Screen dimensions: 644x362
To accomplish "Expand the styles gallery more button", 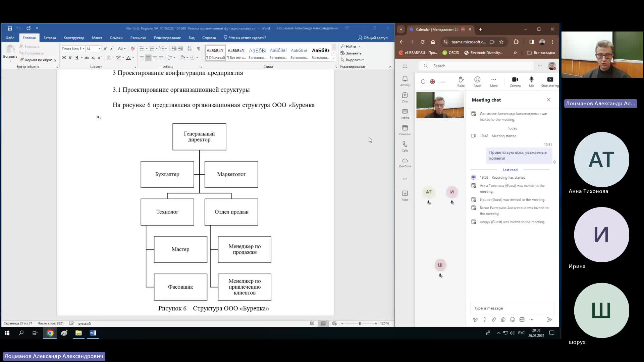I will pos(334,58).
